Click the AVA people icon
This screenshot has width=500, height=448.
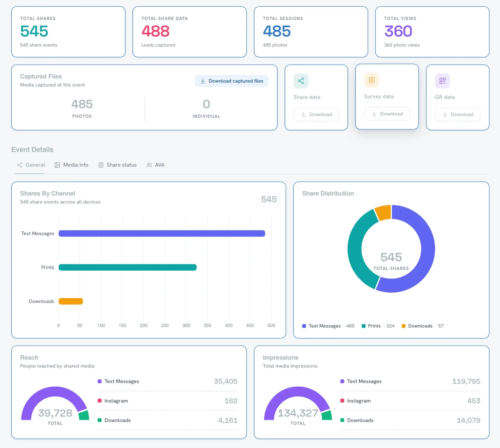click(x=149, y=165)
